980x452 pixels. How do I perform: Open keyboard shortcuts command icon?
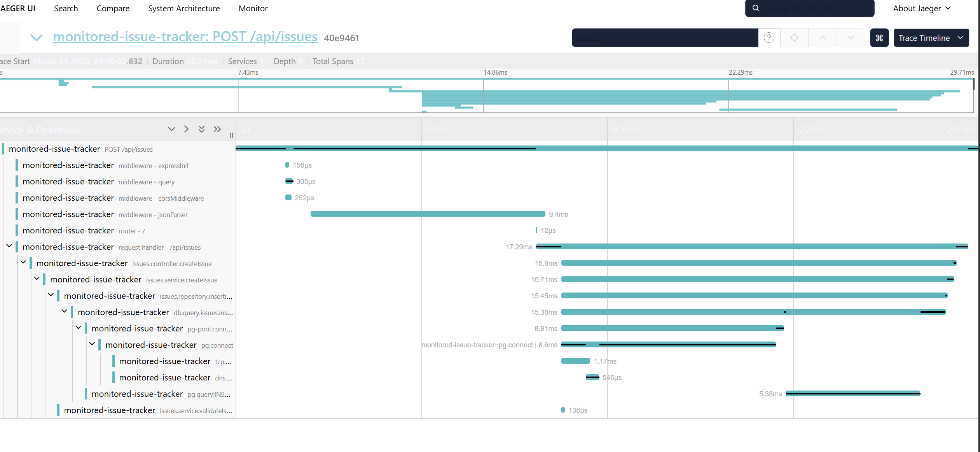pyautogui.click(x=879, y=38)
